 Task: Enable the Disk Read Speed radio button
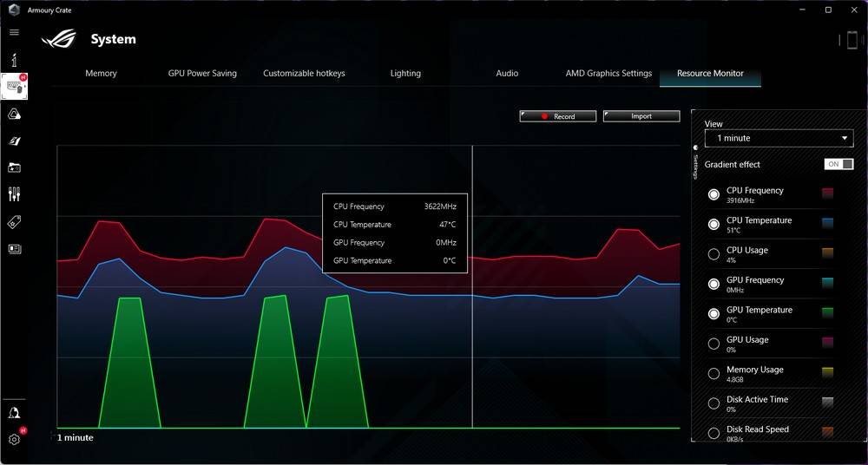pyautogui.click(x=714, y=434)
